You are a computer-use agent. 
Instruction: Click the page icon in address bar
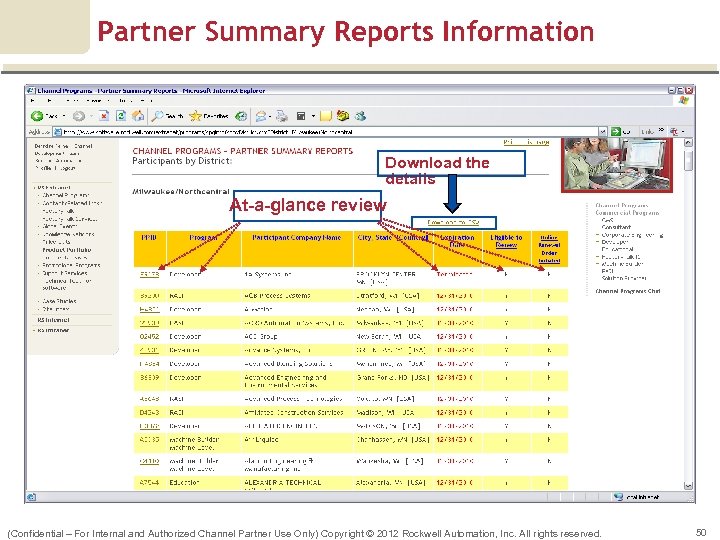58,132
